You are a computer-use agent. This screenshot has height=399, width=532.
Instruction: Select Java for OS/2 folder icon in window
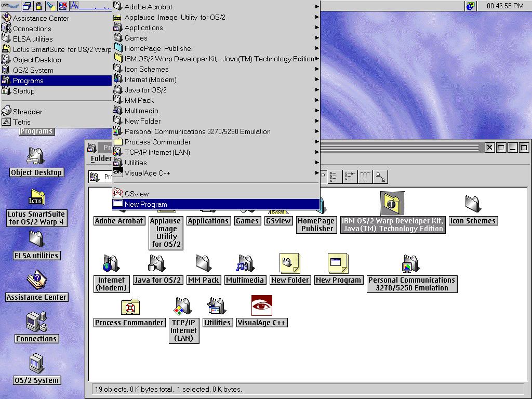tap(157, 263)
